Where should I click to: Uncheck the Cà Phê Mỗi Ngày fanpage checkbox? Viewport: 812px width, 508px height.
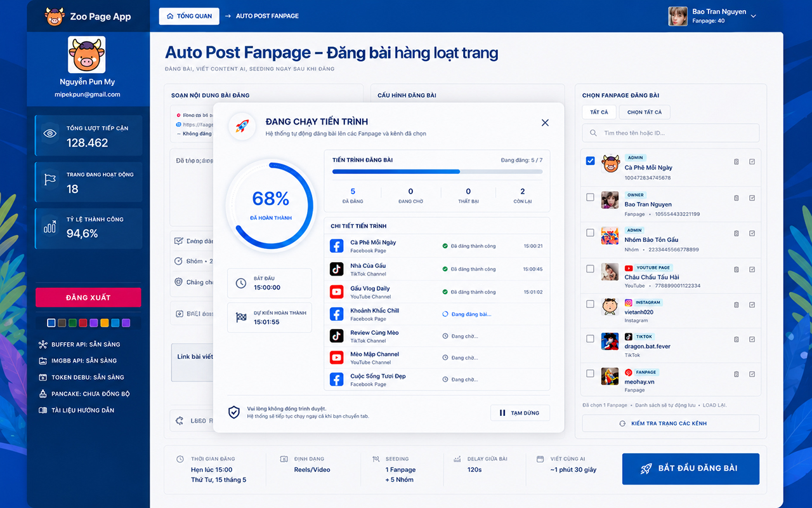click(590, 161)
